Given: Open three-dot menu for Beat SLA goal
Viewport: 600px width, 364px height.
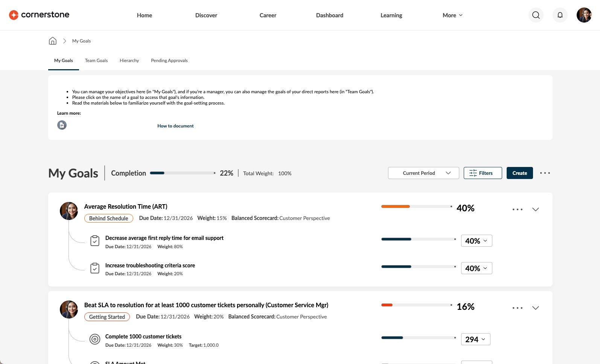Looking at the screenshot, I should point(518,308).
